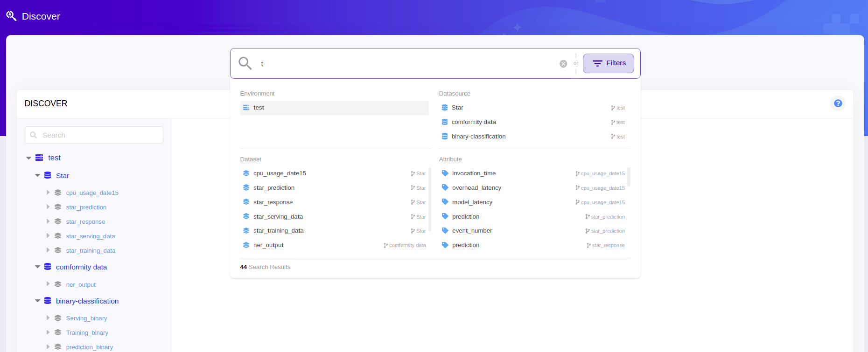Click the sidebar Search input field
Image resolution: width=868 pixels, height=352 pixels.
(x=94, y=135)
